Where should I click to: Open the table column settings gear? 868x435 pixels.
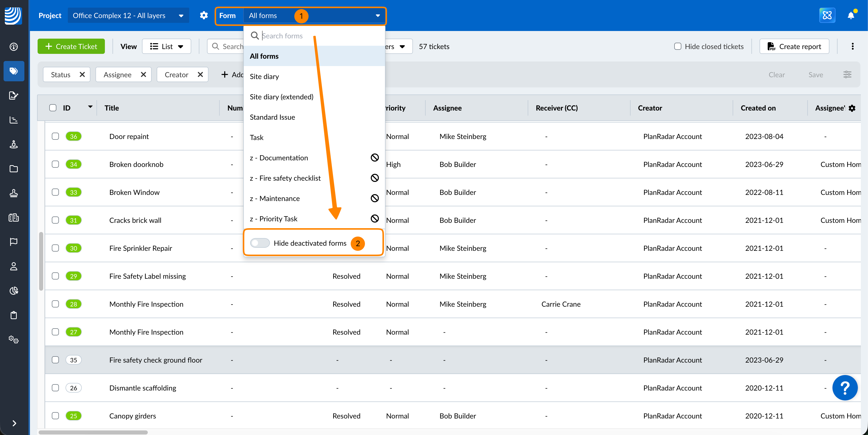coord(852,108)
